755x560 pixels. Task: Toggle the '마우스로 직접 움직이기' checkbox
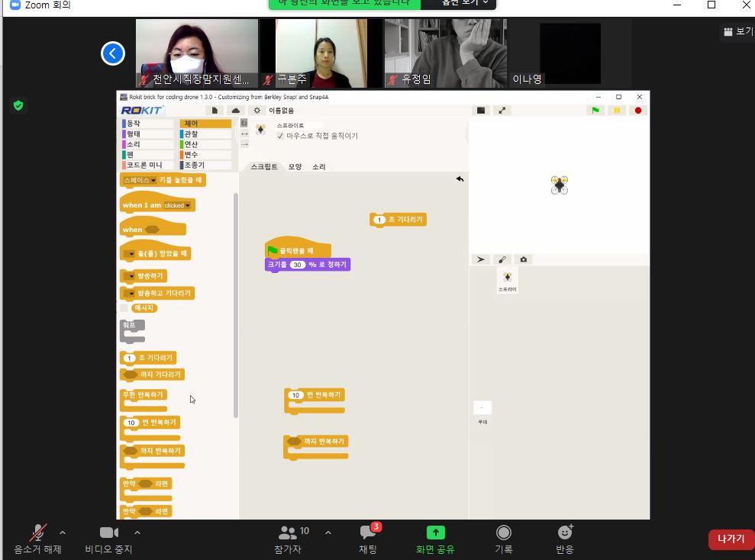pos(280,136)
